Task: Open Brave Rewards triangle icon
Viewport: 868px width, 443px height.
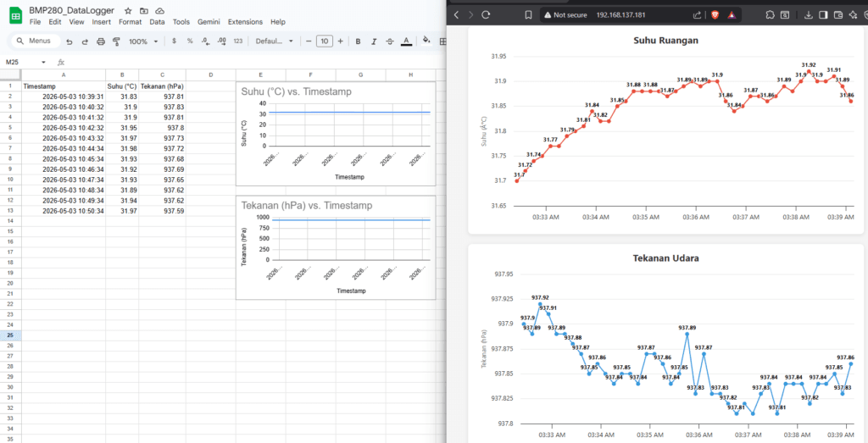Action: point(732,15)
